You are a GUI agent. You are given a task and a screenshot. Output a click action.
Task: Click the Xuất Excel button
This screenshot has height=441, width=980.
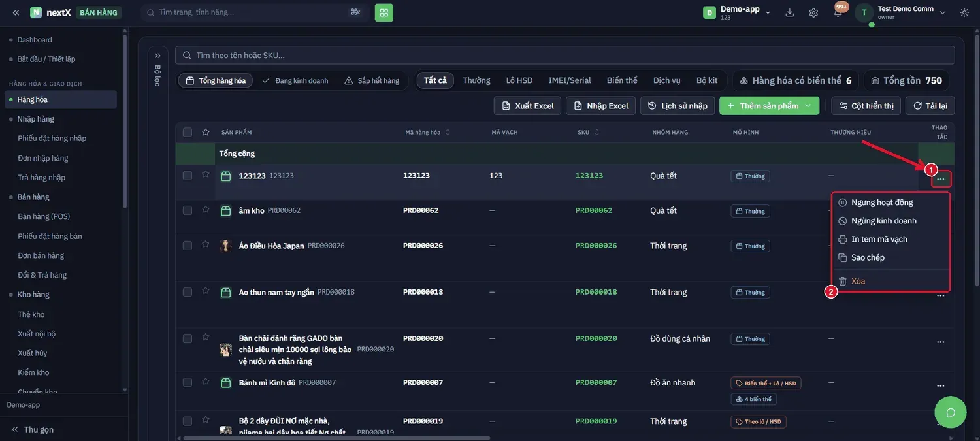527,106
